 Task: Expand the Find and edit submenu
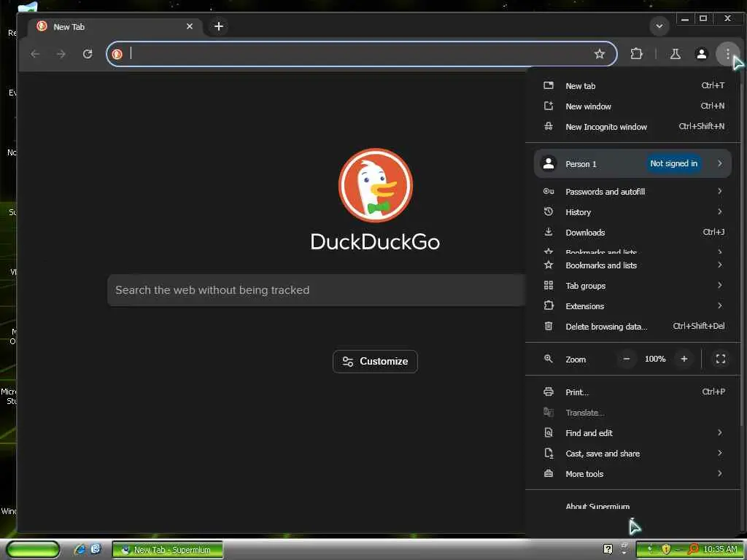[x=634, y=433]
